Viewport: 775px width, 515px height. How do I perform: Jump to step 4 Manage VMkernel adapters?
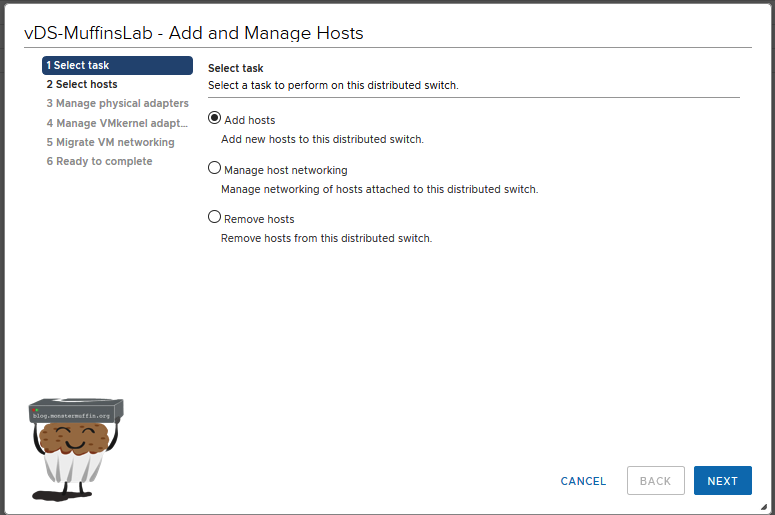[117, 123]
